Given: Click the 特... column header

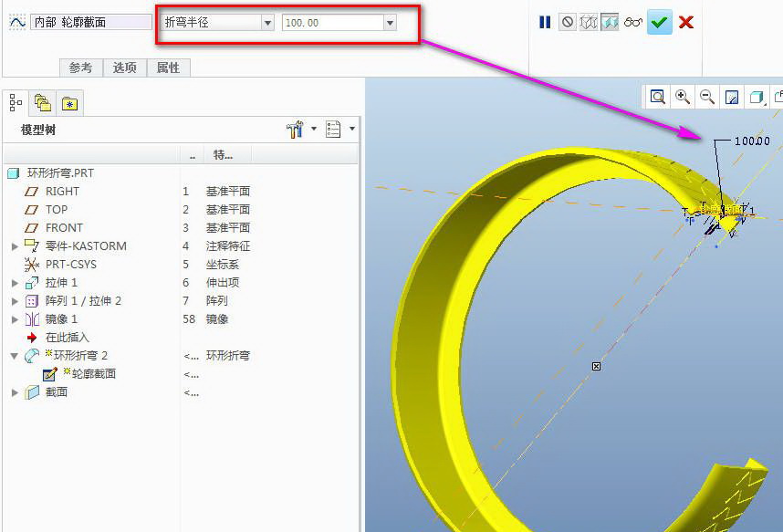Looking at the screenshot, I should pos(224,155).
